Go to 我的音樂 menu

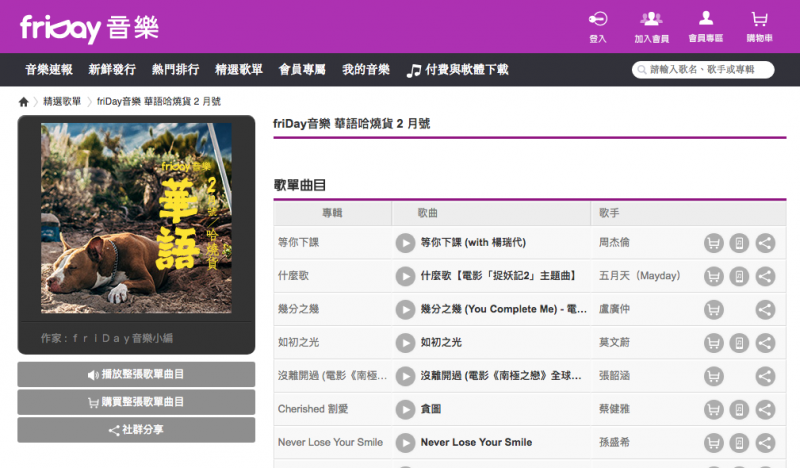pos(366,69)
